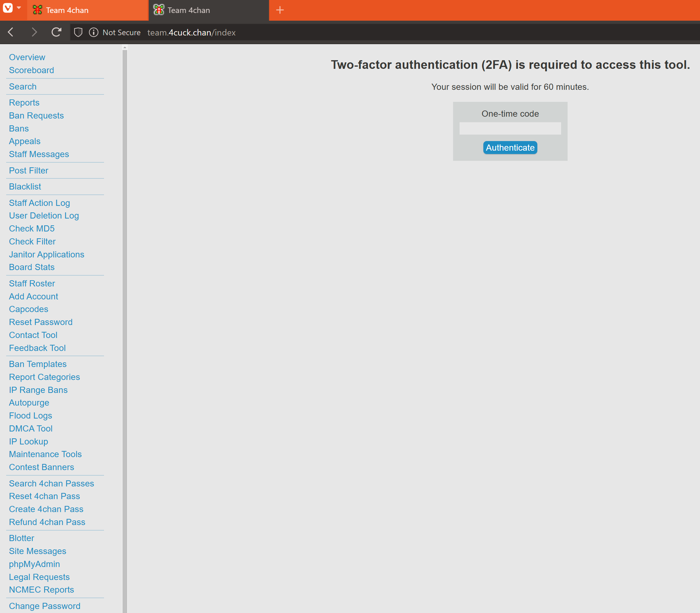
Task: Click the sidebar scroll up arrow
Action: point(125,48)
